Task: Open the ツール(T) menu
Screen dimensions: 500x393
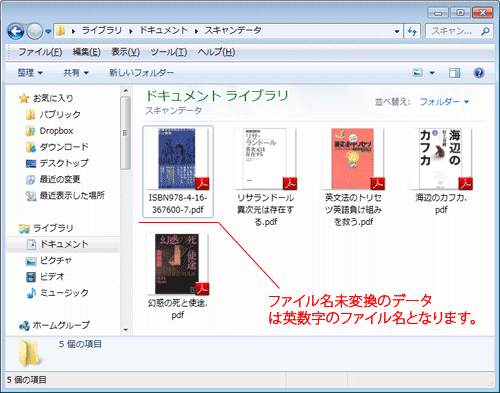Action: coord(169,52)
